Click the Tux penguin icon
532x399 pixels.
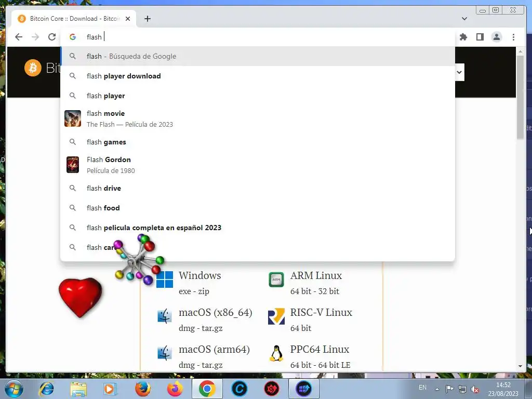pos(276,353)
